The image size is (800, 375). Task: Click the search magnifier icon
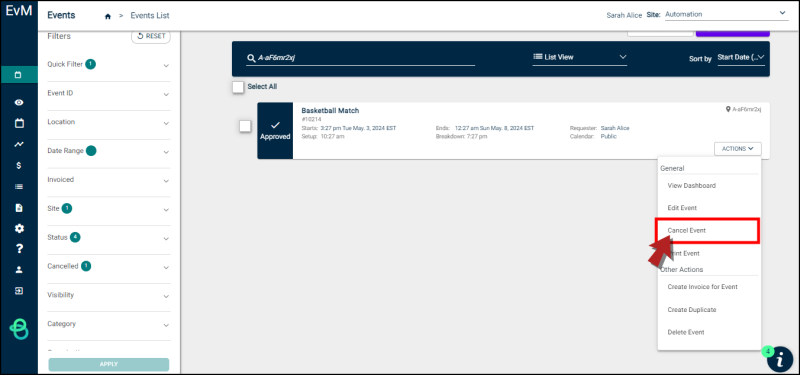(251, 58)
